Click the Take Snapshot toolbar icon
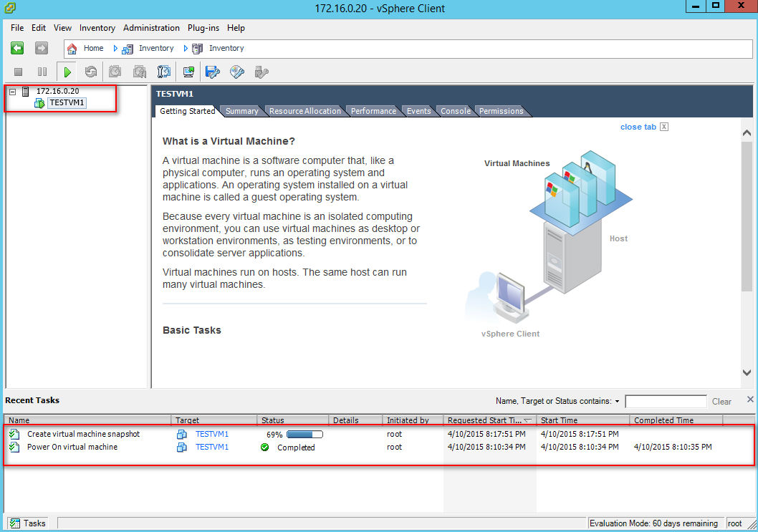Viewport: 758px width, 532px height. coord(115,72)
